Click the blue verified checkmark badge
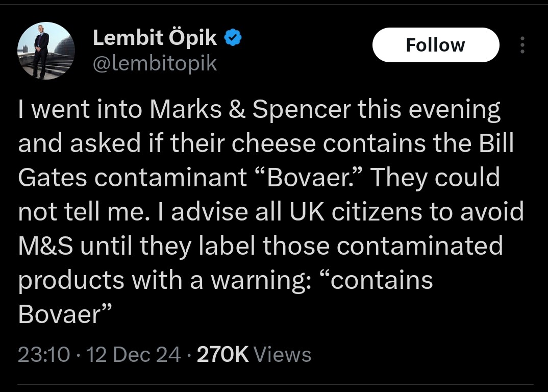548x392 pixels. [233, 39]
